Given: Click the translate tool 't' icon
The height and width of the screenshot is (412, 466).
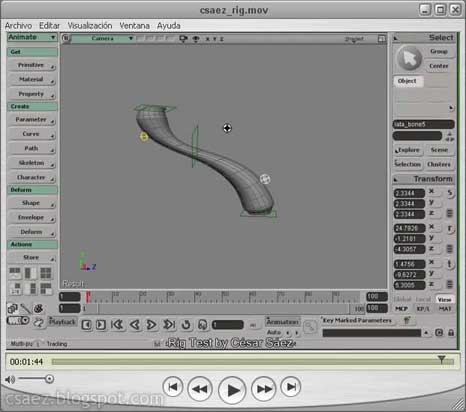Looking at the screenshot, I should coord(450,264).
